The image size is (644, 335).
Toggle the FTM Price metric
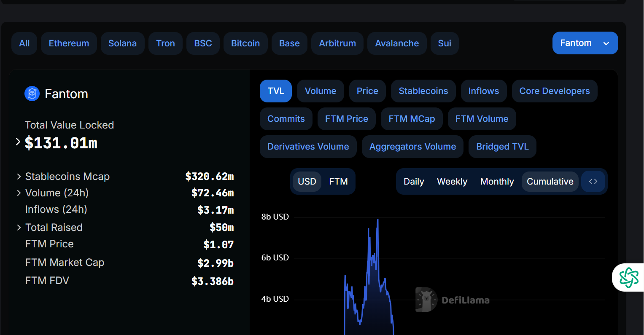(347, 119)
